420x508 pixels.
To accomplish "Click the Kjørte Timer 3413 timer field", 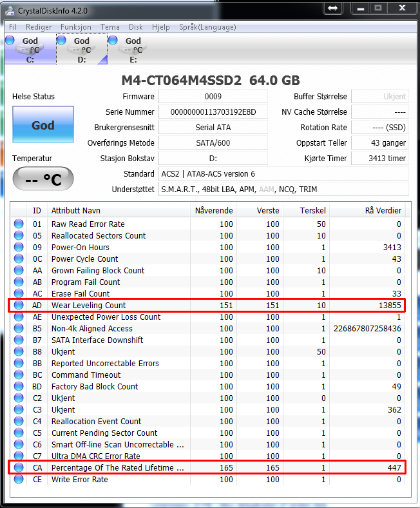I will (x=380, y=159).
